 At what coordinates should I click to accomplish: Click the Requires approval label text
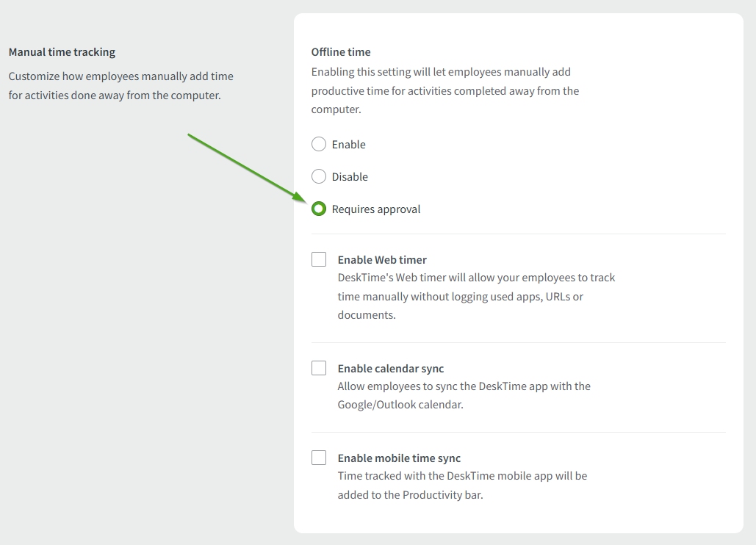pos(377,209)
